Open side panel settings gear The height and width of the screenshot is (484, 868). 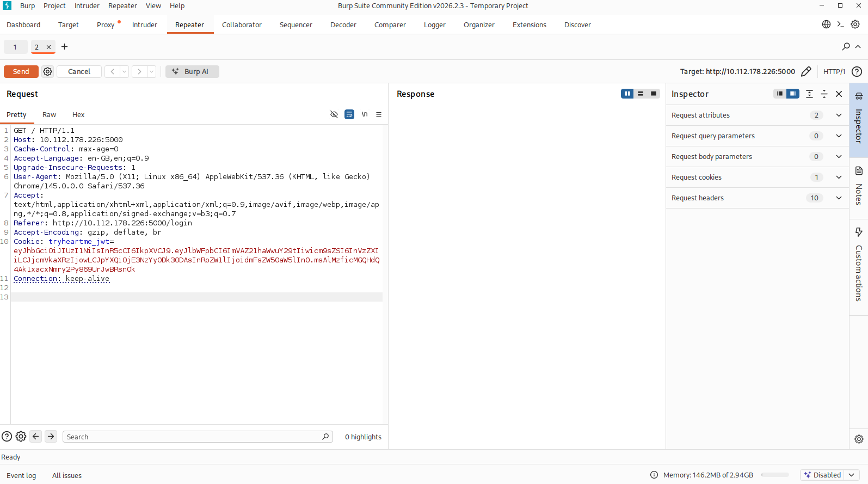[x=859, y=439]
